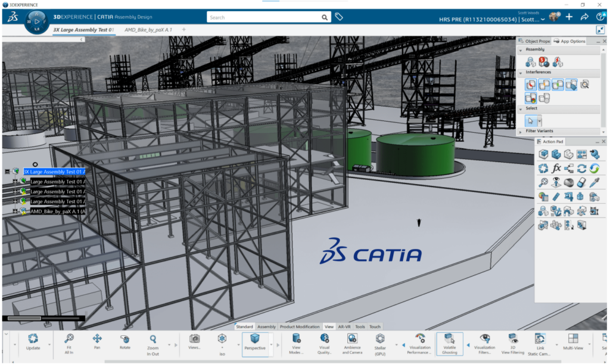
Task: Open the Multi-View layout command
Action: 573,342
